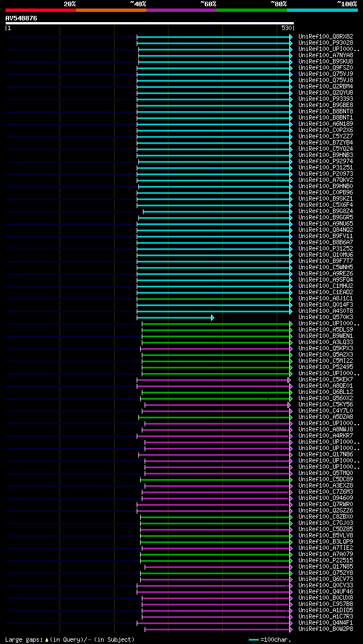Image resolution: width=363 pixels, height=644 pixels.
Task: Select the UniRef100_B9GBE8 label
Action: [x=326, y=105]
